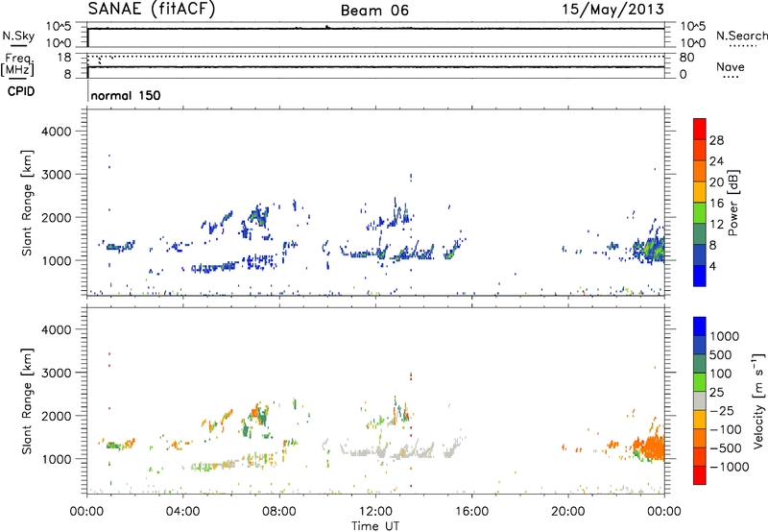Click the '08:00' time axis label
The width and height of the screenshot is (768, 532).
pyautogui.click(x=279, y=512)
